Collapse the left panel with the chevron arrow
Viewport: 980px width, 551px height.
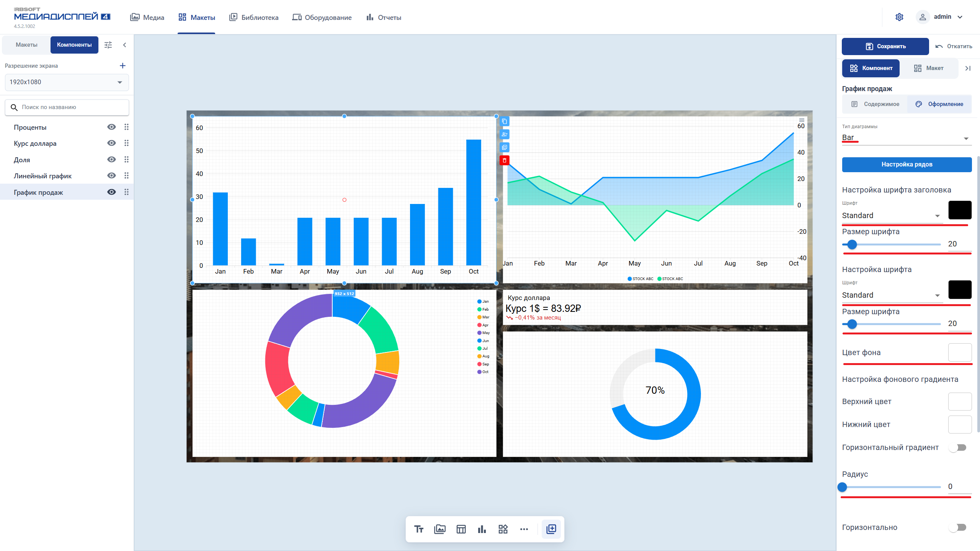(x=124, y=45)
